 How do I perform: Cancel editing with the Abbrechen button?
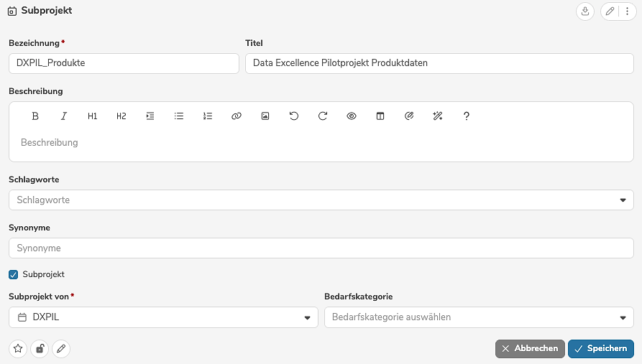[x=530, y=348]
